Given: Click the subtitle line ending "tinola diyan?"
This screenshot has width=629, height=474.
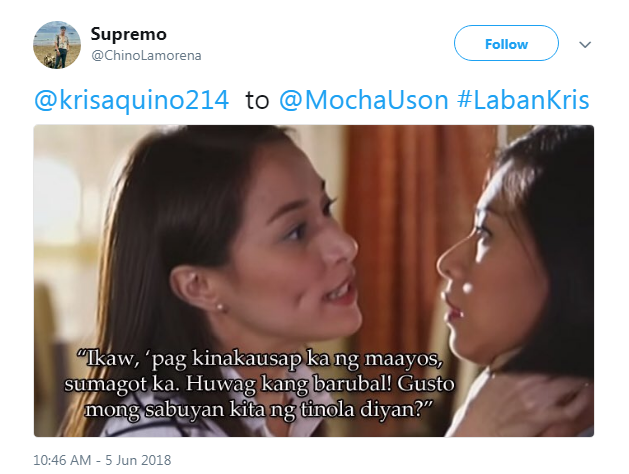Looking at the screenshot, I should point(259,409).
